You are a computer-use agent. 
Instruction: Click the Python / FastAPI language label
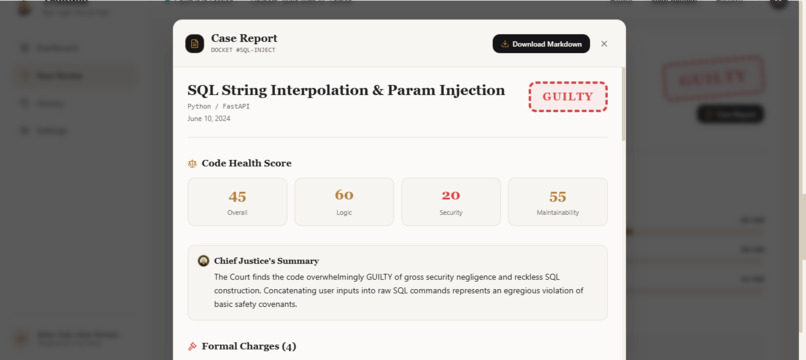218,106
